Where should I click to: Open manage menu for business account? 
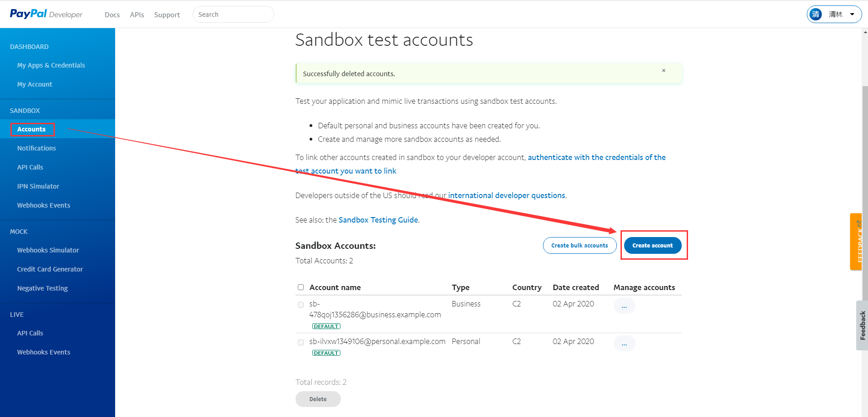[x=624, y=306]
